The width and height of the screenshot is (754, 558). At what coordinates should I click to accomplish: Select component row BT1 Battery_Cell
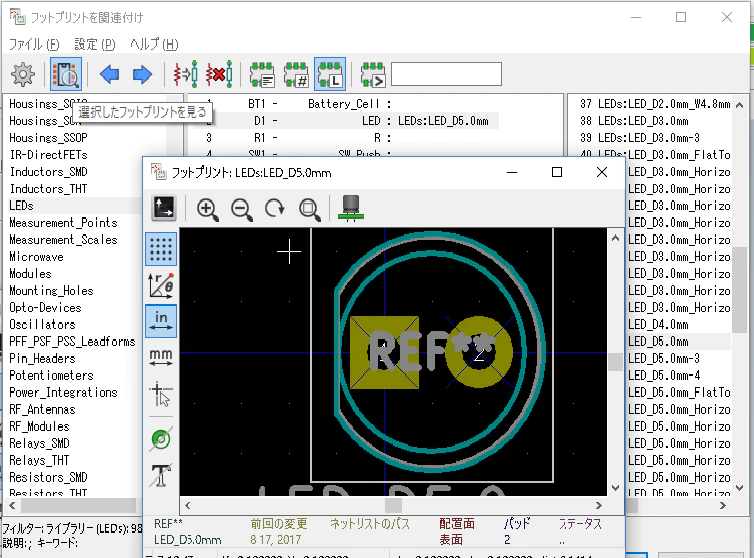298,104
